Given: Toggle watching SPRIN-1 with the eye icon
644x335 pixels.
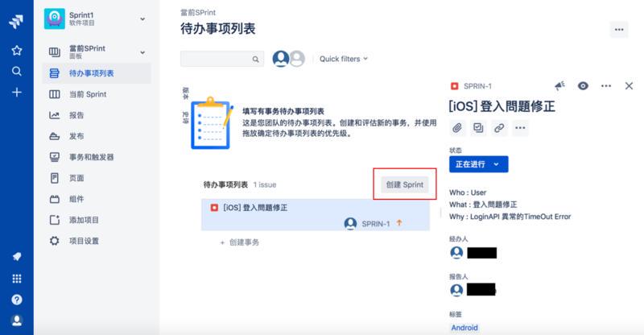Looking at the screenshot, I should pos(583,86).
